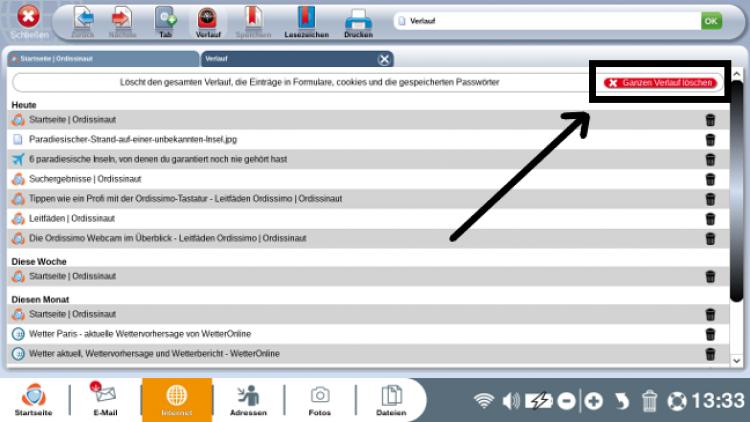The height and width of the screenshot is (422, 750).
Task: Switch to Startseite | Ordissinaut tab
Action: coord(102,59)
